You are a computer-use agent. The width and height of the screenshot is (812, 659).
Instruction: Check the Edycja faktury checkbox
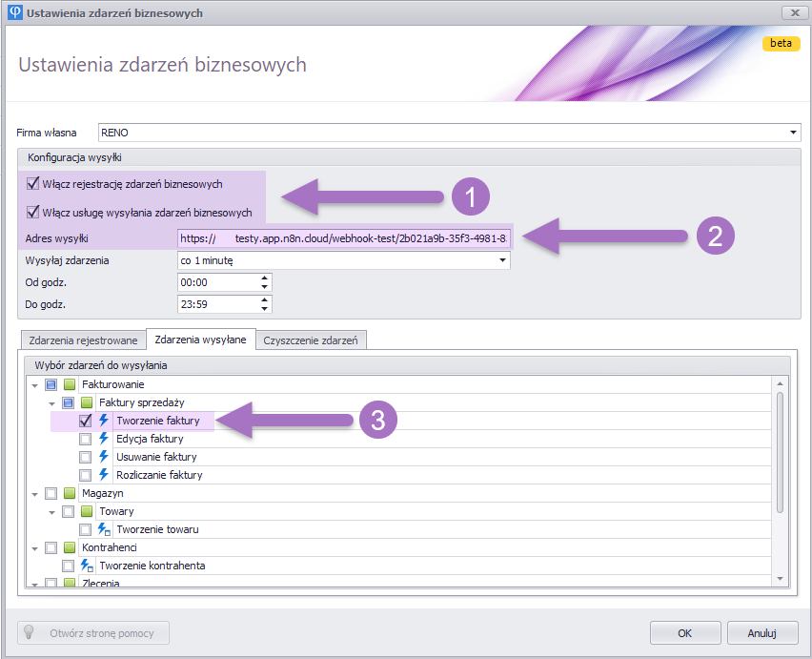(86, 439)
